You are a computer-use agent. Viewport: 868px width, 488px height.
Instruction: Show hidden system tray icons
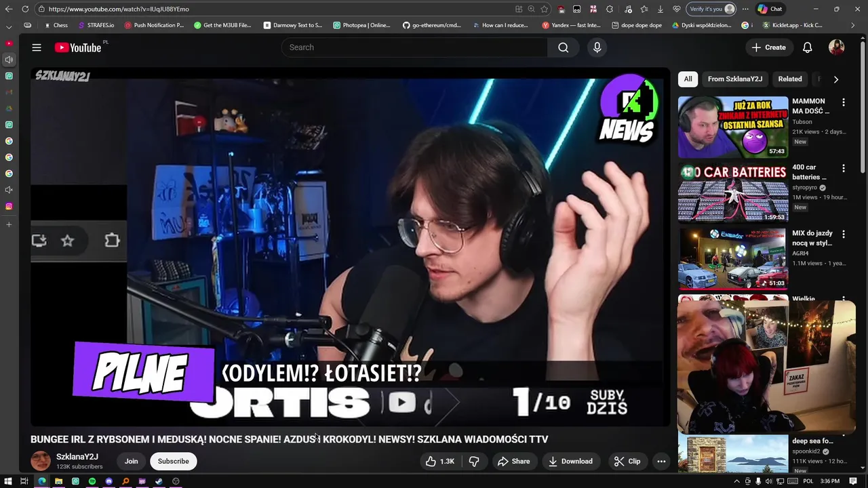737,481
